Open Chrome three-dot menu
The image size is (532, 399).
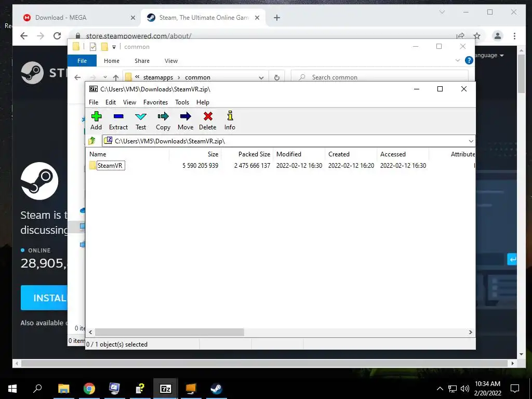(x=515, y=36)
